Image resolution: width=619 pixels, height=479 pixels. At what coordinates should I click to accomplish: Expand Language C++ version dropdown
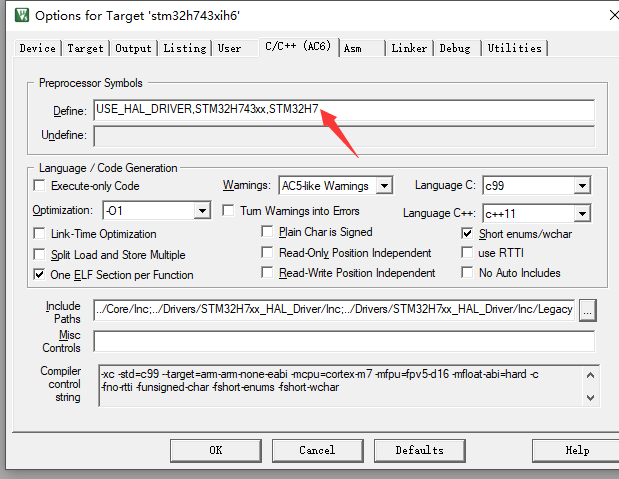click(582, 213)
